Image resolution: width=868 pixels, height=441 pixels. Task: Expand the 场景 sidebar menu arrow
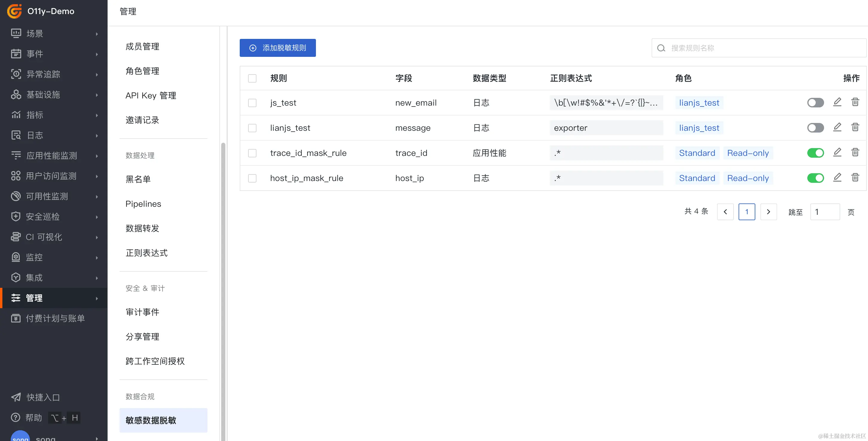click(x=97, y=34)
